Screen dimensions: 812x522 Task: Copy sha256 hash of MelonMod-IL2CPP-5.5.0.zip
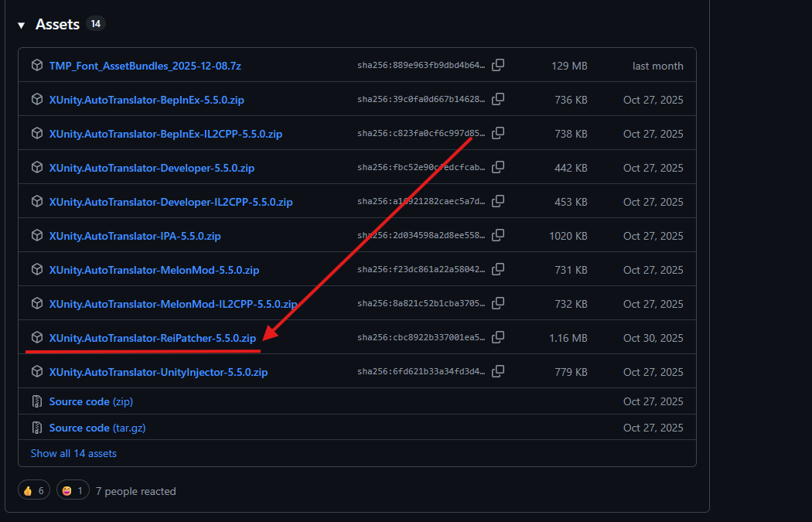pyautogui.click(x=498, y=303)
